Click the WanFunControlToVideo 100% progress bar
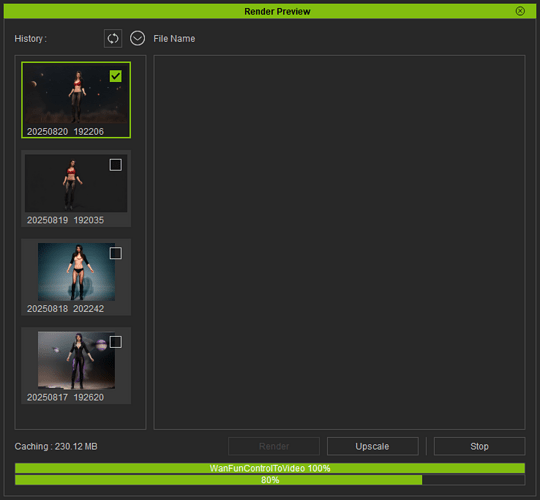The width and height of the screenshot is (540, 500). pos(270,468)
